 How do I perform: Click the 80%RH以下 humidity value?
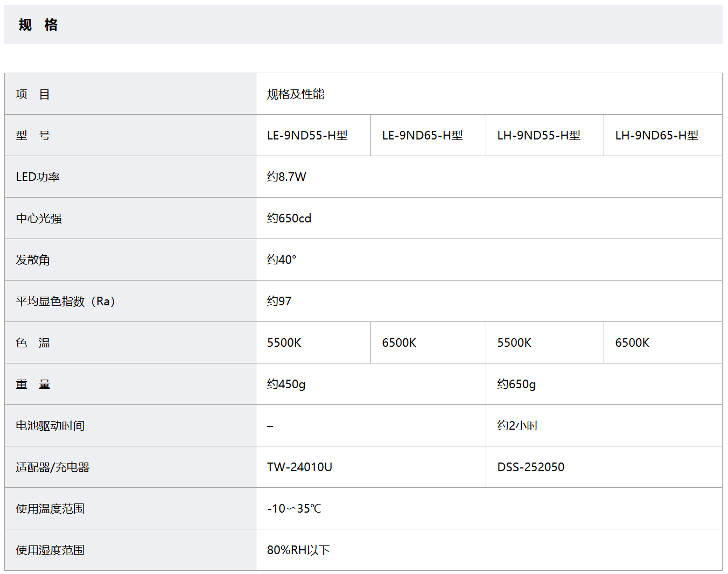pyautogui.click(x=298, y=550)
